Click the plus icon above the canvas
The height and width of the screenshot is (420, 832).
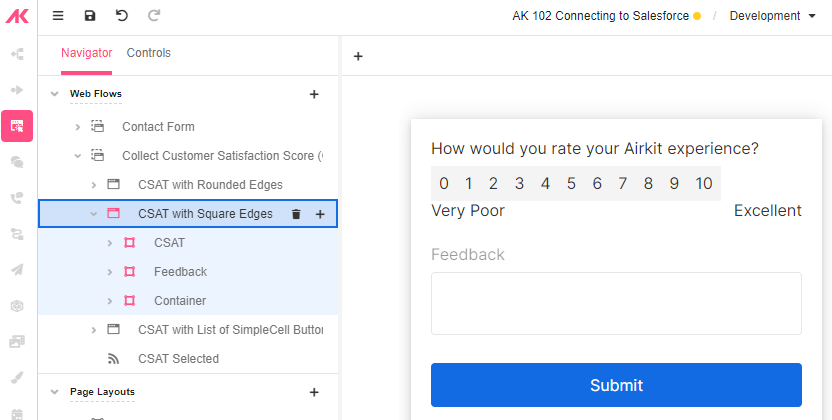pyautogui.click(x=358, y=56)
